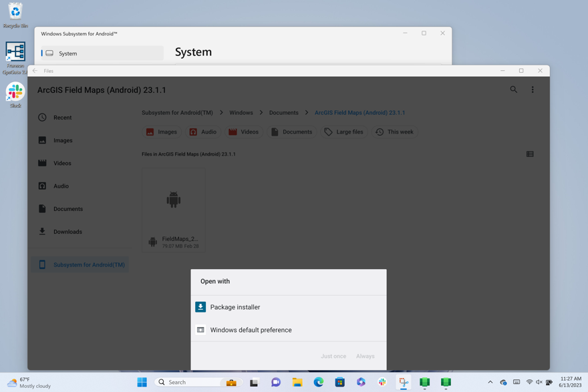
Task: Open File Explorer on taskbar
Action: (297, 382)
